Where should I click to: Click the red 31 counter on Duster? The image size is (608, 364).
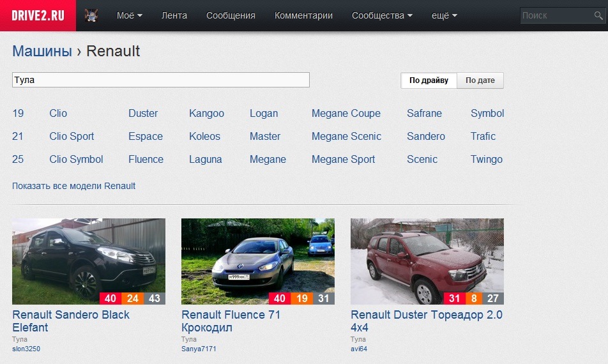point(455,298)
